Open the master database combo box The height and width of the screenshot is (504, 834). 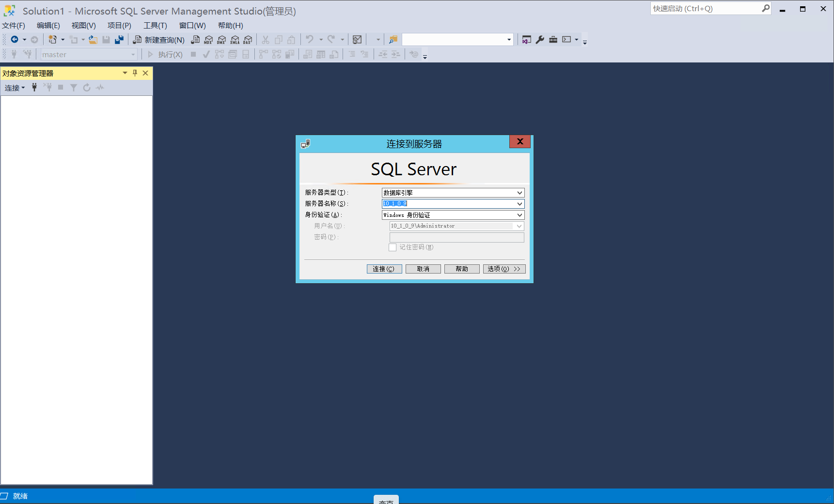tap(134, 54)
